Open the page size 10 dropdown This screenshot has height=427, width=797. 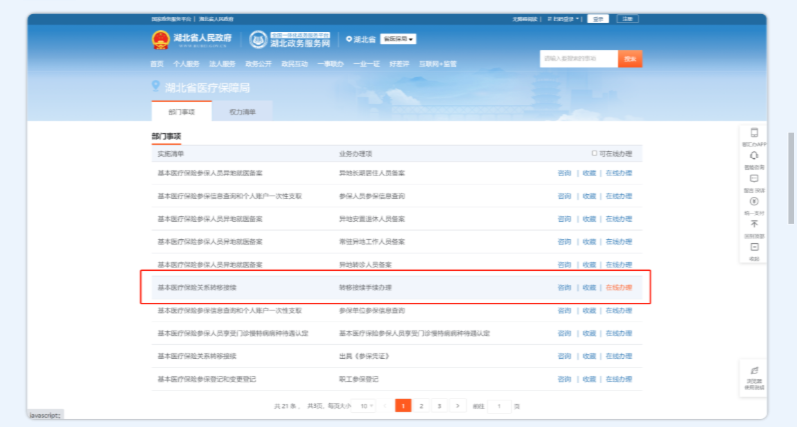364,406
